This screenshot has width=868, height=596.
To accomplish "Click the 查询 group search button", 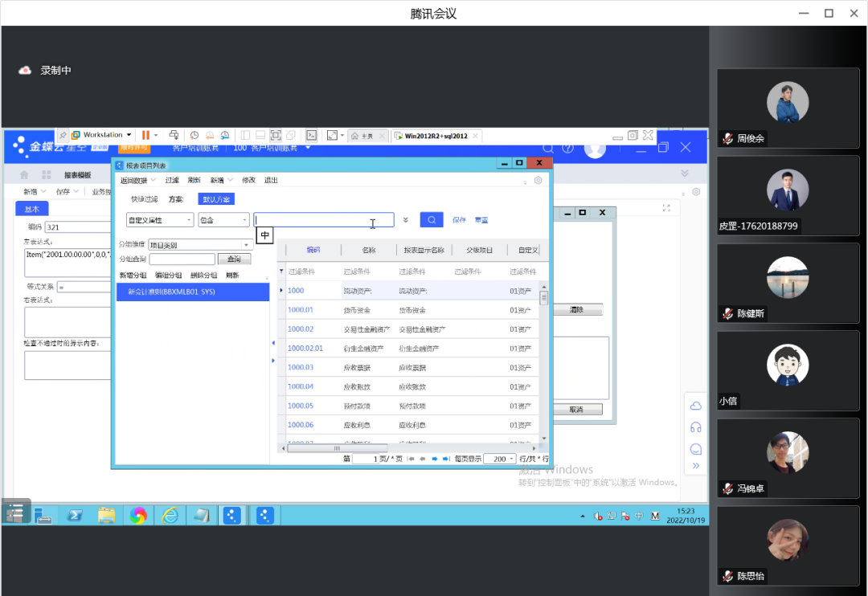I will click(234, 259).
